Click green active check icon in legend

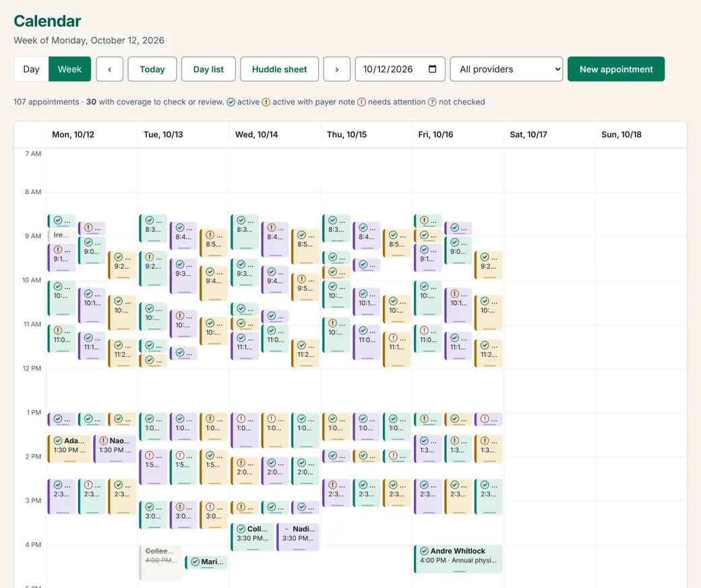click(231, 102)
